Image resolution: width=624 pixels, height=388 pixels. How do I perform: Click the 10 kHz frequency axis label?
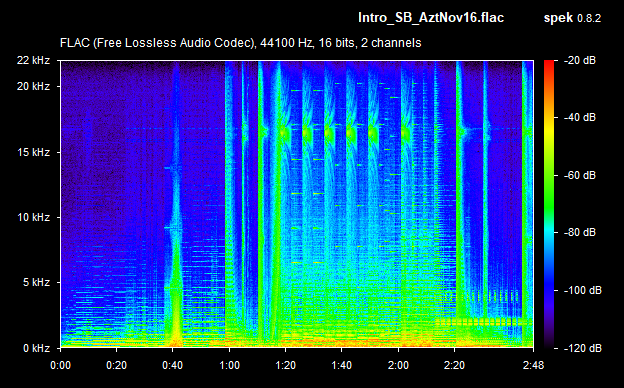[x=33, y=217]
